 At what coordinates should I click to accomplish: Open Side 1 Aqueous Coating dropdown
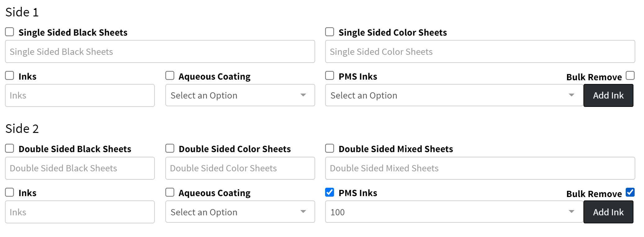[240, 95]
